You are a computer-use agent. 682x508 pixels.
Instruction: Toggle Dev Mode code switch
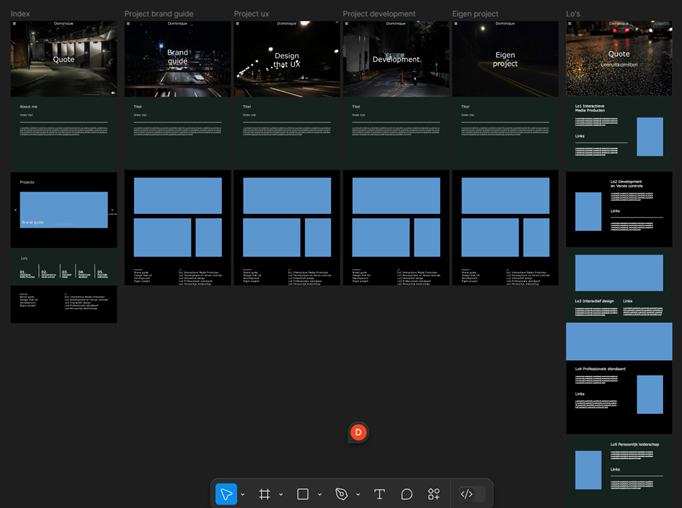pyautogui.click(x=467, y=494)
